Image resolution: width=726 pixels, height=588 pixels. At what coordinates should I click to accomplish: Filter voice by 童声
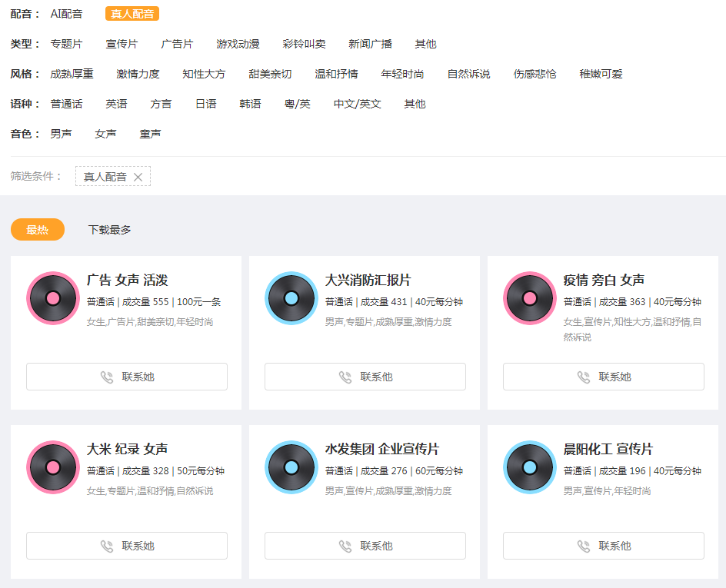point(151,134)
